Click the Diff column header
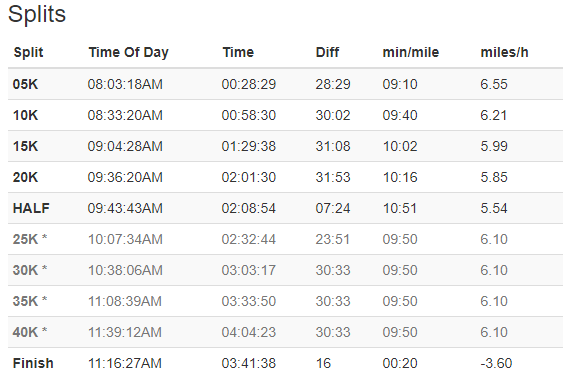This screenshot has height=384, width=575. (327, 52)
